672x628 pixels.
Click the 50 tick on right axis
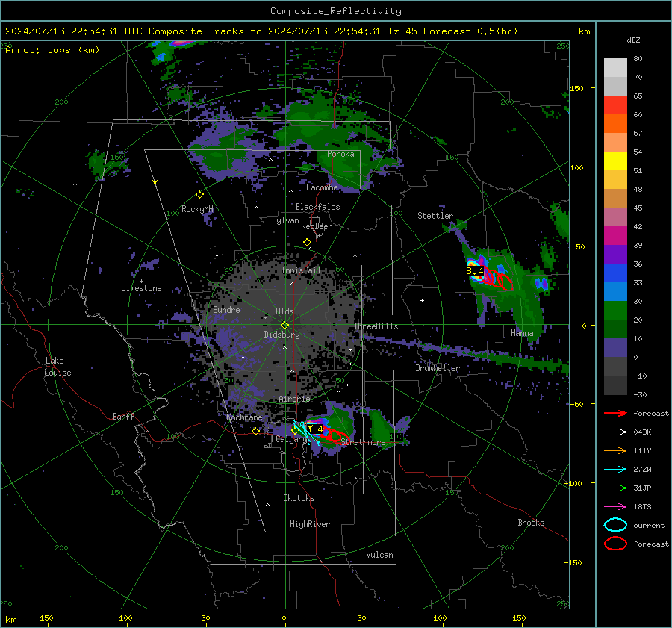point(580,246)
